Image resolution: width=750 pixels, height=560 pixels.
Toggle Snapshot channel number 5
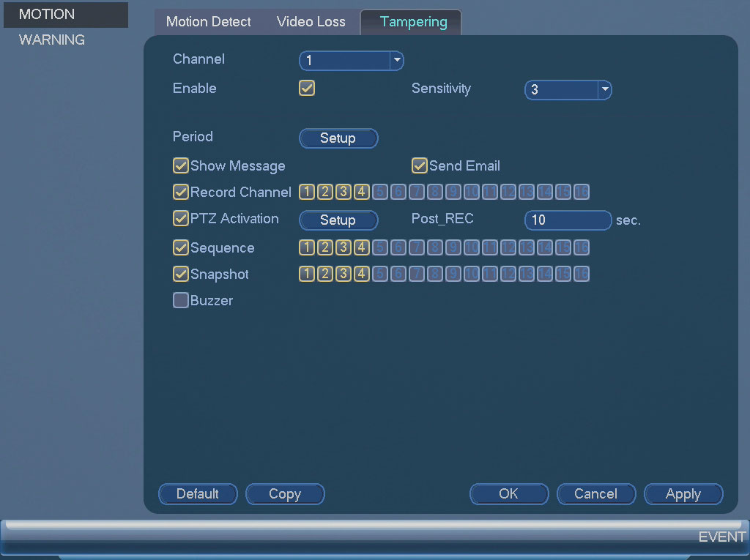coord(380,274)
